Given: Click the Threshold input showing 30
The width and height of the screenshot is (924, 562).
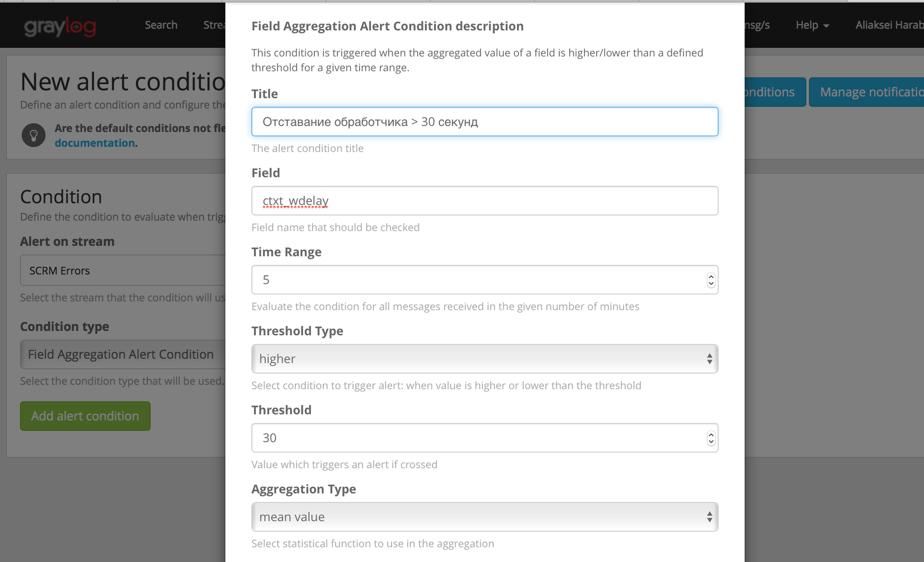Looking at the screenshot, I should click(x=481, y=438).
